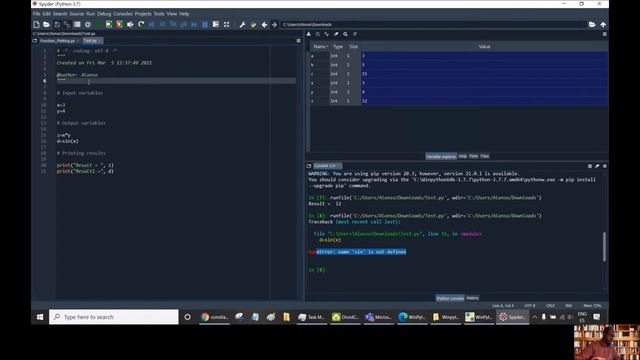Sort variables by Name column header
The image size is (640, 360).
(x=320, y=47)
